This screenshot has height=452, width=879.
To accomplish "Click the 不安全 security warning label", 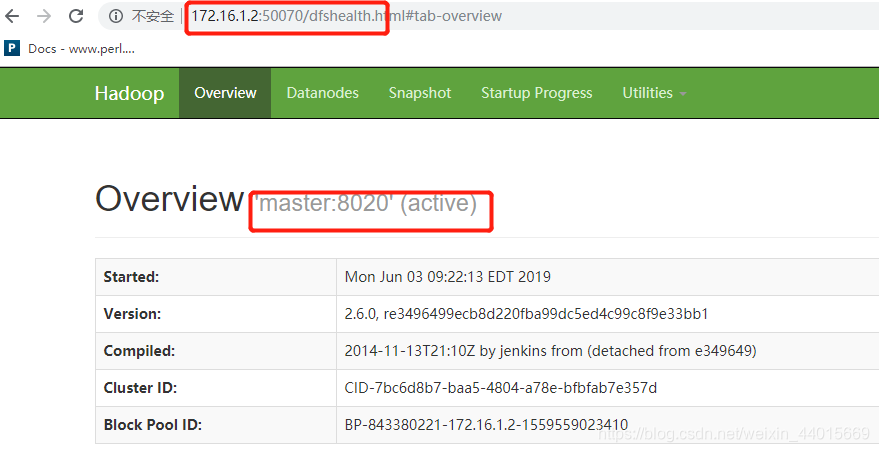I will tap(152, 16).
